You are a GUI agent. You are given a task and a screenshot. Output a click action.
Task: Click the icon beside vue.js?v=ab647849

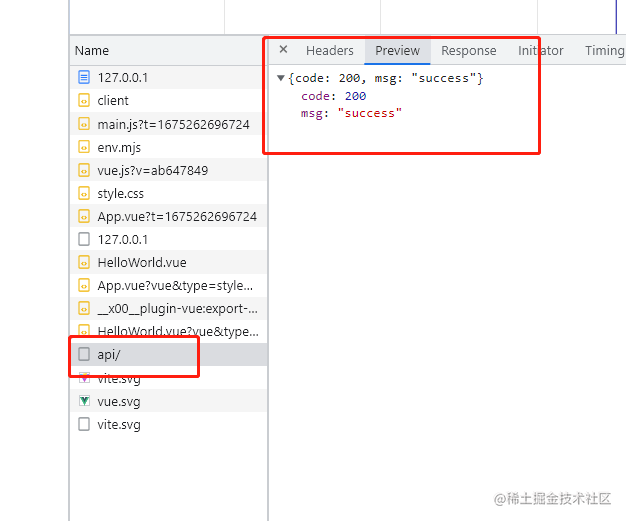(x=84, y=170)
